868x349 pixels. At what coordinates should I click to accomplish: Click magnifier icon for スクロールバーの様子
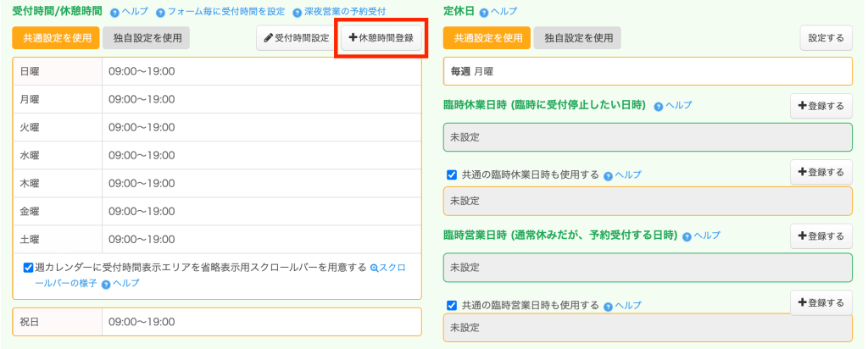tap(375, 268)
